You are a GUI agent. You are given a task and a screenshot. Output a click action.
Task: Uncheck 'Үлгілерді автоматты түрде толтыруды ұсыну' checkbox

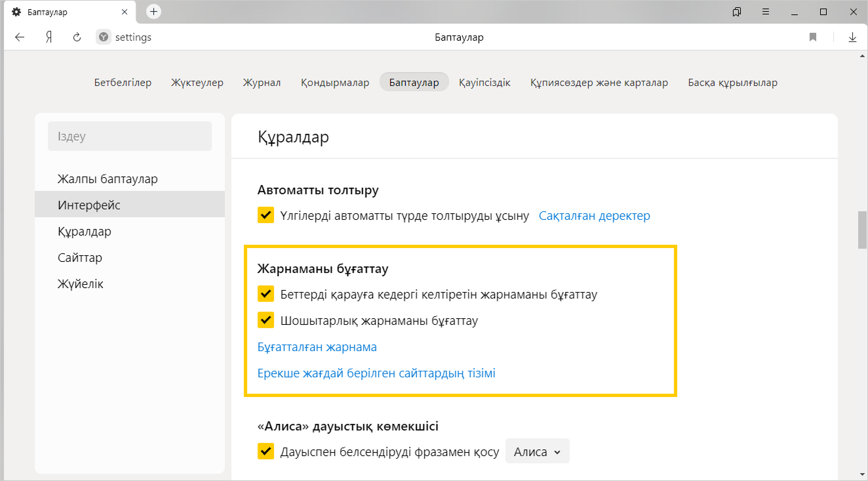coord(266,215)
